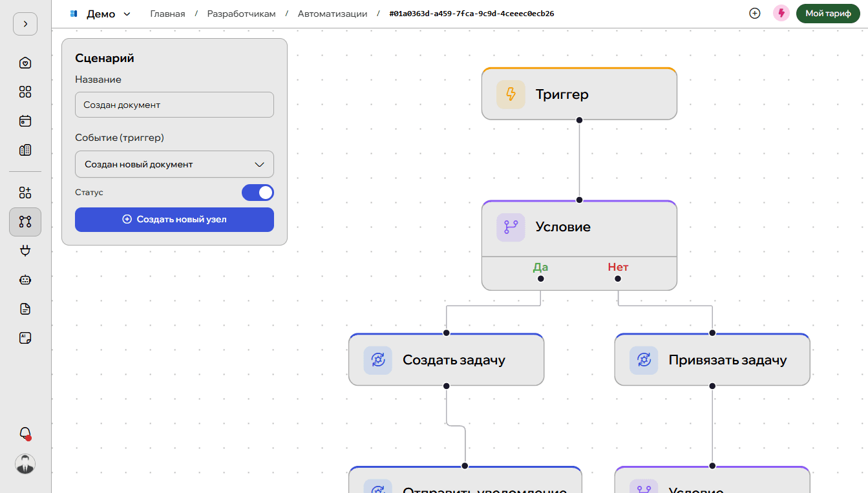Click the Нет label on Условие node
The image size is (868, 493).
click(x=618, y=267)
